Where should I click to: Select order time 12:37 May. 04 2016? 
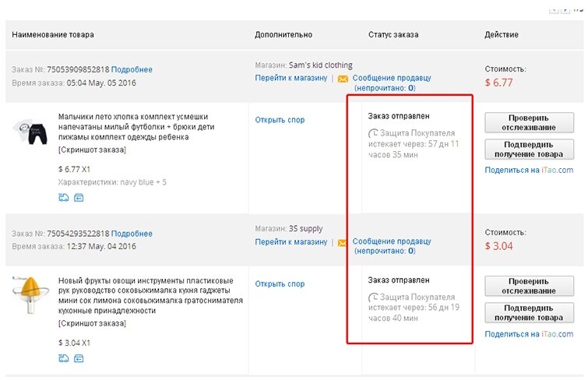coord(101,247)
